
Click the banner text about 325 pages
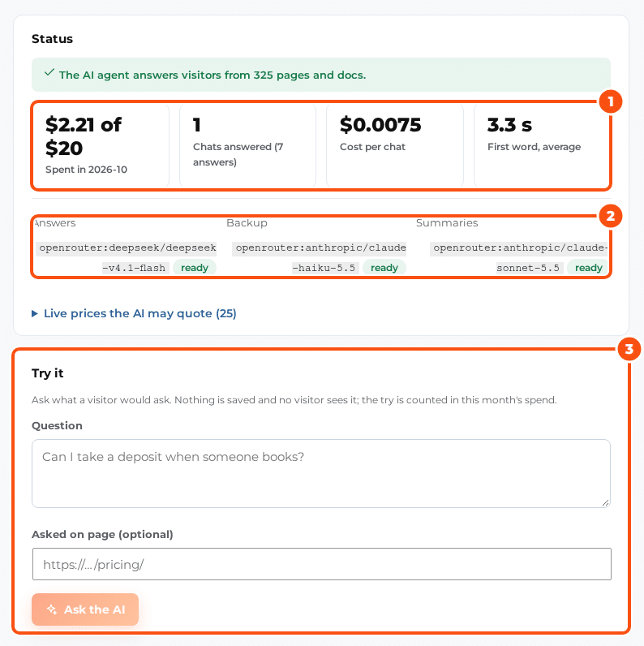(213, 75)
